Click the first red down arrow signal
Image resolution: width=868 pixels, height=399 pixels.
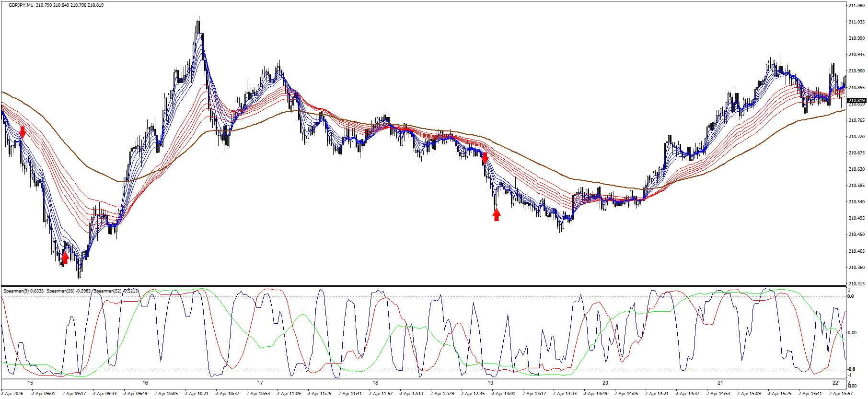[x=23, y=132]
